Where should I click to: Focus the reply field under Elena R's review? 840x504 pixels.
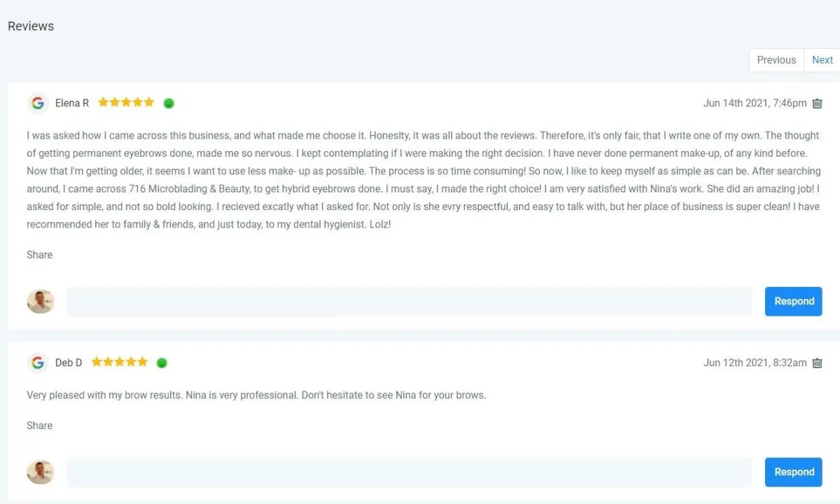click(x=409, y=301)
